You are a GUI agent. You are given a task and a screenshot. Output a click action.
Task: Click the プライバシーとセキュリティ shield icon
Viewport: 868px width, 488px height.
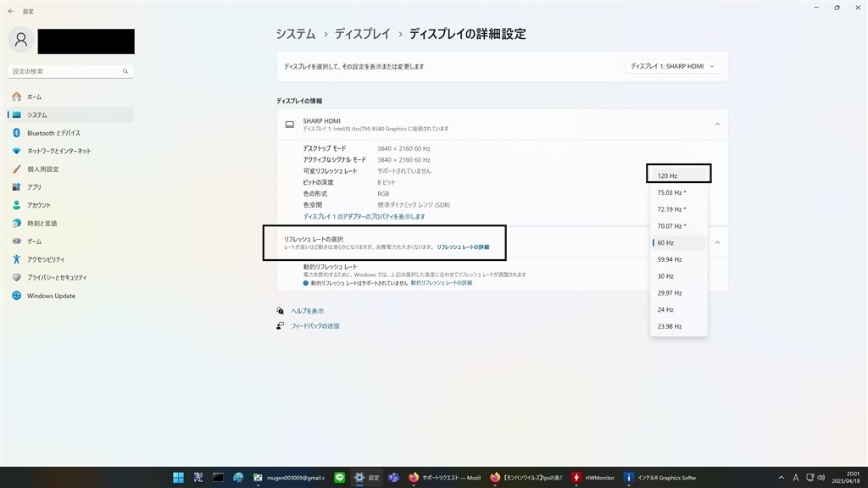coord(17,278)
